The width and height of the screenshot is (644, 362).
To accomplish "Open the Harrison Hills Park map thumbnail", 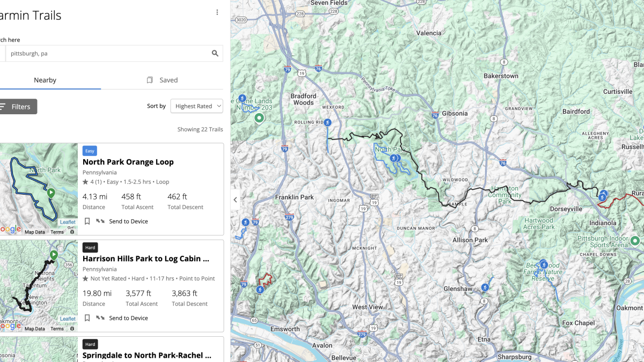I will (39, 285).
